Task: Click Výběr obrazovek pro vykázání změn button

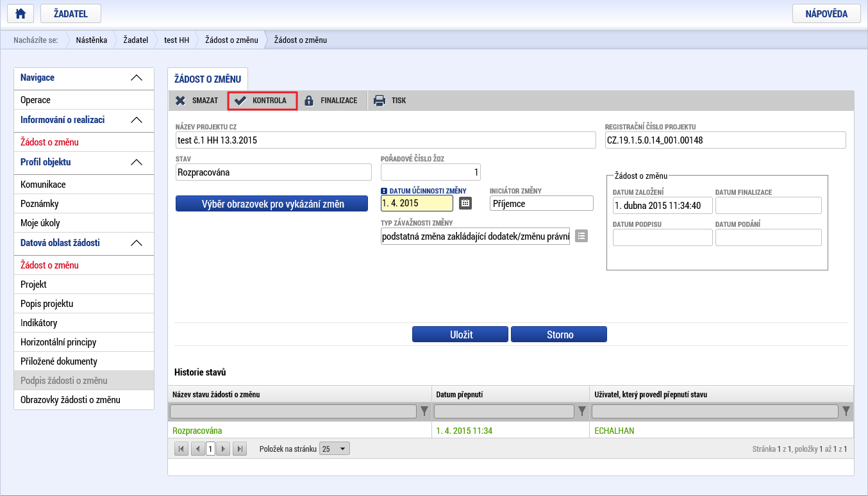Action: (272, 204)
